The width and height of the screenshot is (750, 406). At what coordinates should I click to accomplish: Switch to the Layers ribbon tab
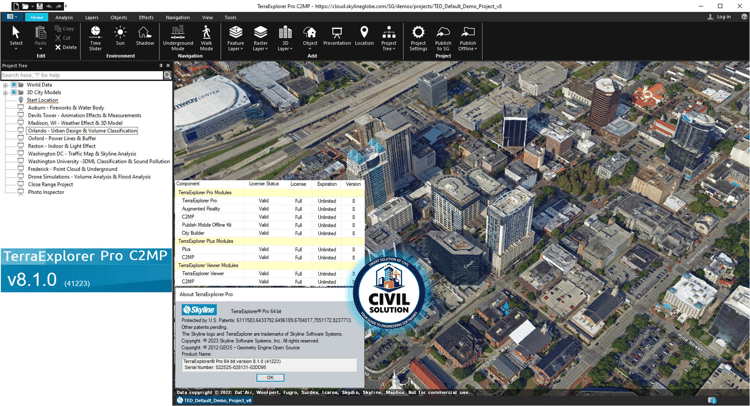(x=92, y=17)
